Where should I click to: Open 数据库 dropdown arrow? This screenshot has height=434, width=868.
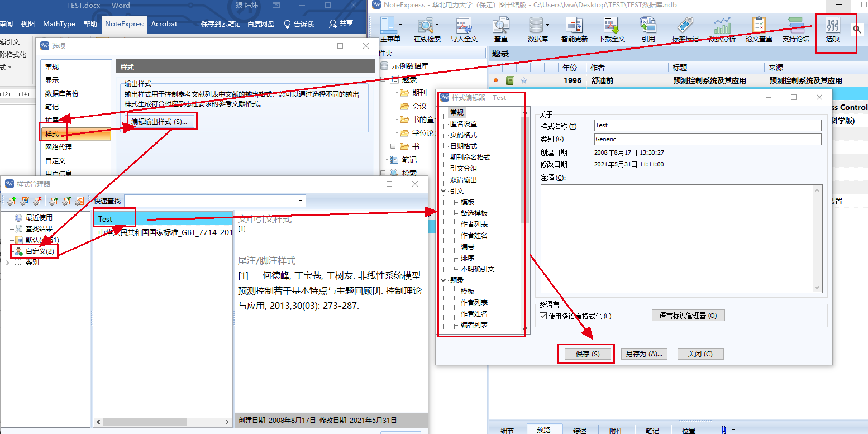(547, 25)
